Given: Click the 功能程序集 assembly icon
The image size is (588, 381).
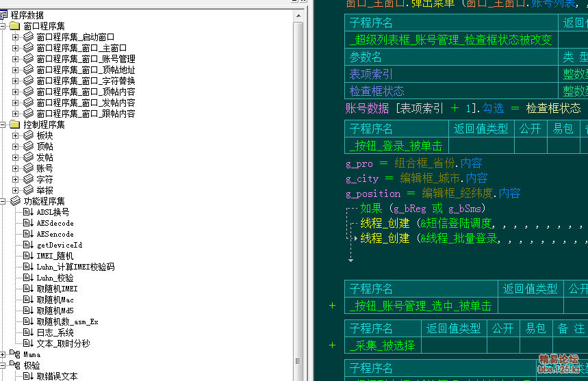Looking at the screenshot, I should point(16,201).
